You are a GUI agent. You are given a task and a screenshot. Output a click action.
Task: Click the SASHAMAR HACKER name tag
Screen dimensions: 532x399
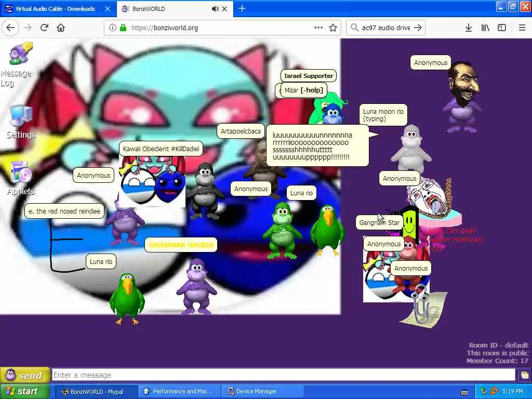(181, 245)
